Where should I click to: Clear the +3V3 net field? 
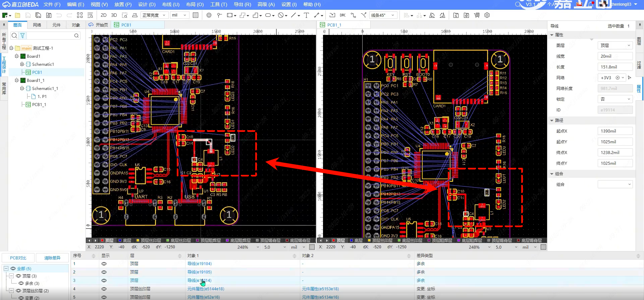click(618, 78)
